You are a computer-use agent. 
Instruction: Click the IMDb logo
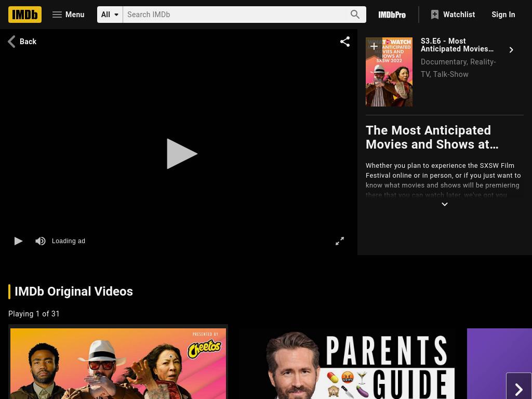(25, 15)
